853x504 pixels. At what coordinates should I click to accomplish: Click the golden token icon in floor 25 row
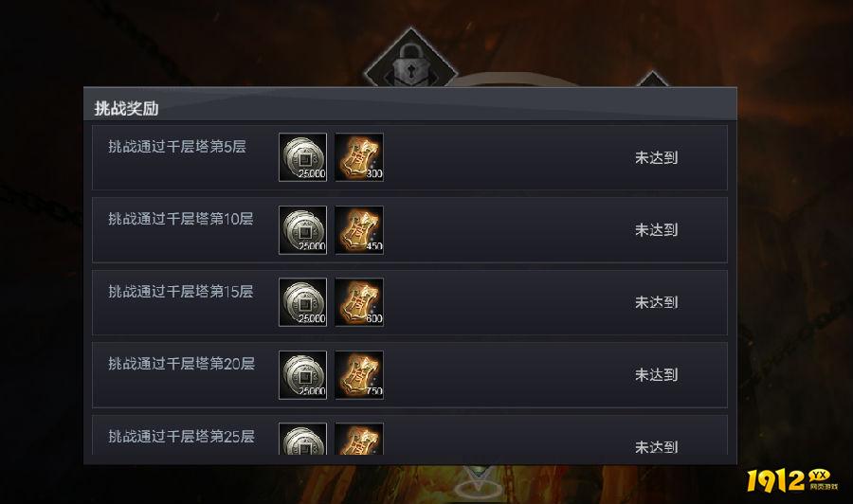click(359, 439)
